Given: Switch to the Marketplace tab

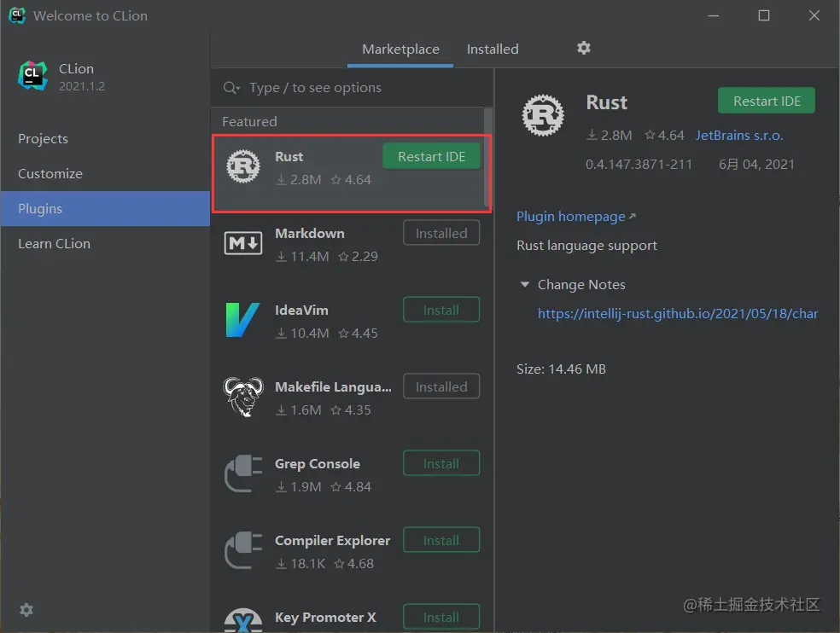Looking at the screenshot, I should click(400, 49).
